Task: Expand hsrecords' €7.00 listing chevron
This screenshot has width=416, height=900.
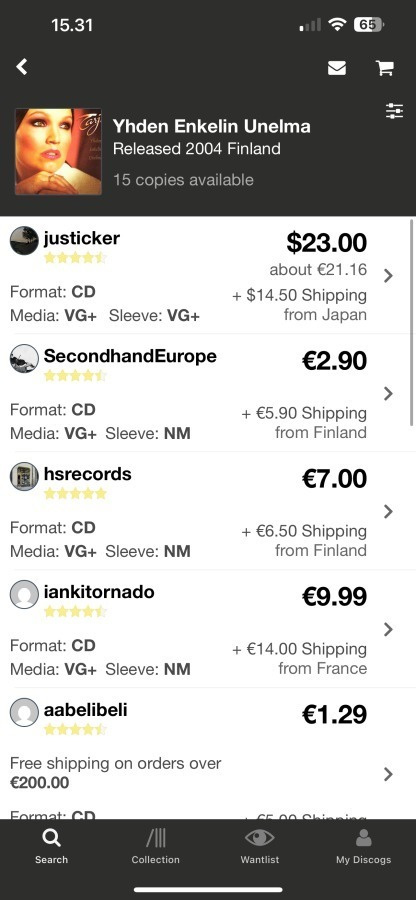Action: click(x=388, y=511)
